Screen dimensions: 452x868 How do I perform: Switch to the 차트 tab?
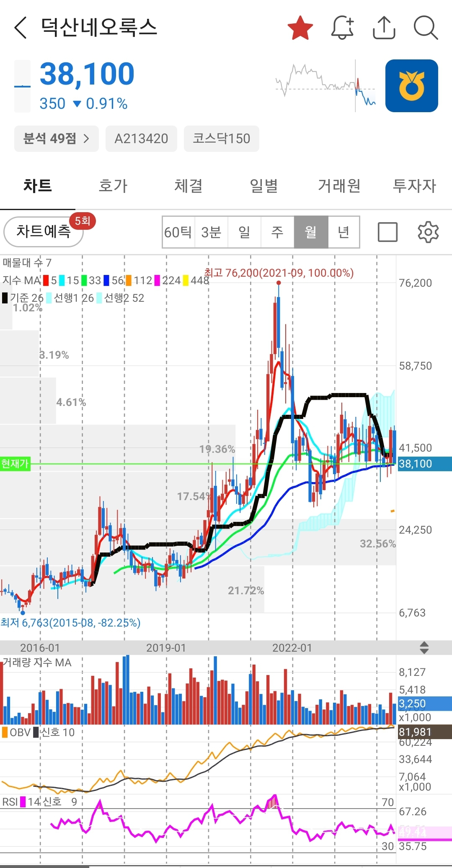click(x=38, y=185)
